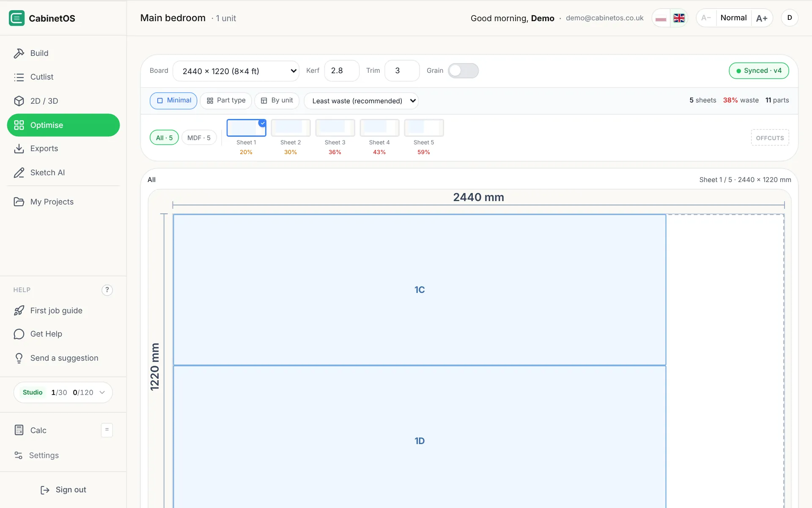Open the D user avatar menu
The height and width of the screenshot is (508, 812).
click(x=789, y=18)
